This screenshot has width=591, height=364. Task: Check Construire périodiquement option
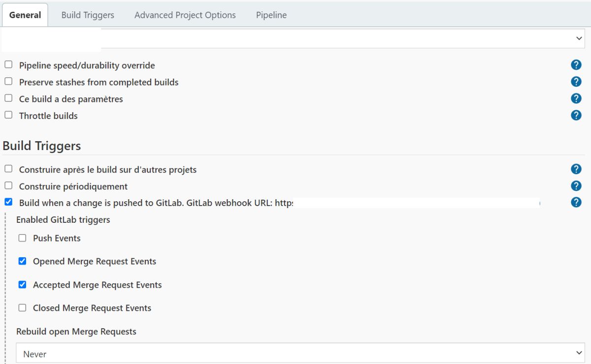coord(8,186)
